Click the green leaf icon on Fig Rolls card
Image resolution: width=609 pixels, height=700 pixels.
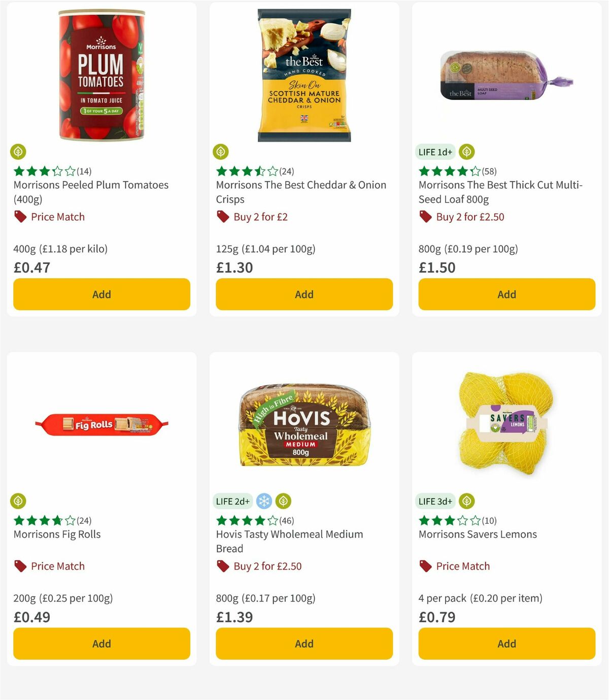pos(18,501)
